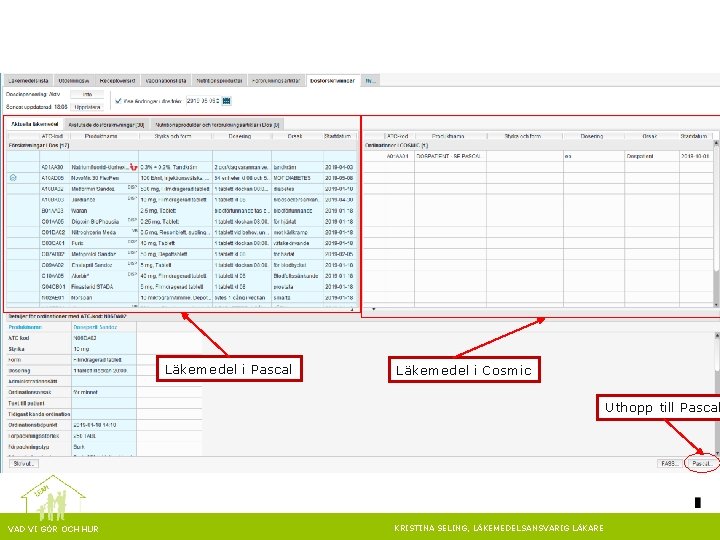Image resolution: width=720 pixels, height=540 pixels.
Task: Select the Norspan row
Action: click(182, 298)
